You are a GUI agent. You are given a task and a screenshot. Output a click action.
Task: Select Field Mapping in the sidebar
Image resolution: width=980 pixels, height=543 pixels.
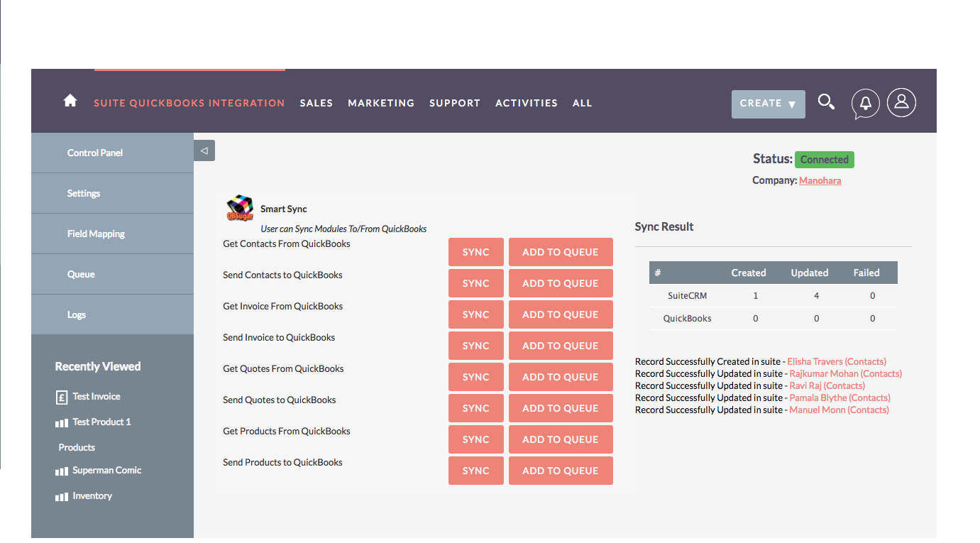(x=96, y=234)
